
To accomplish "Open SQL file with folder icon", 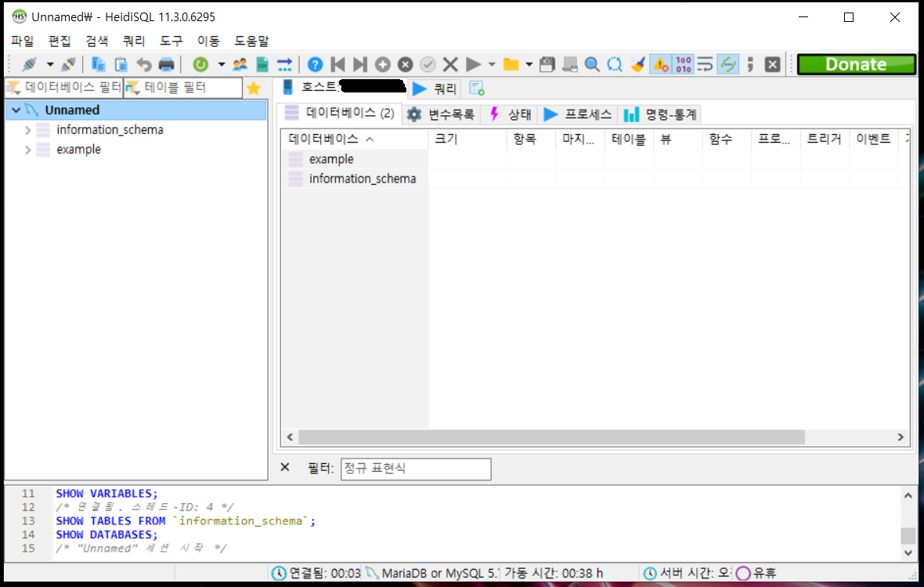I will pyautogui.click(x=511, y=64).
